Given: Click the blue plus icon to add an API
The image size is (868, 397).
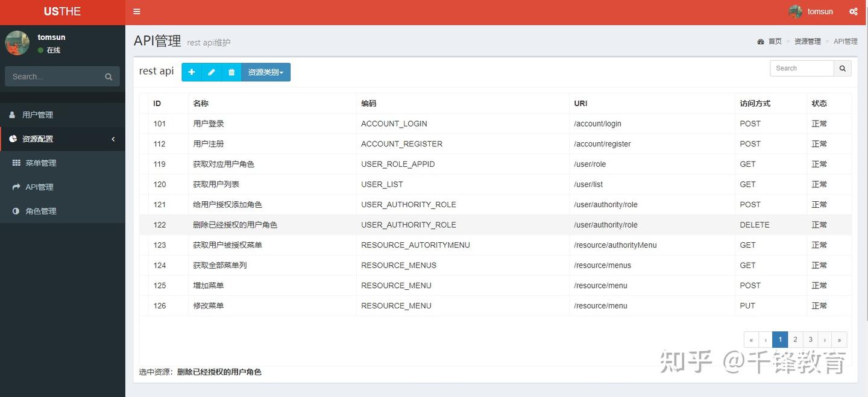Looking at the screenshot, I should pos(191,72).
